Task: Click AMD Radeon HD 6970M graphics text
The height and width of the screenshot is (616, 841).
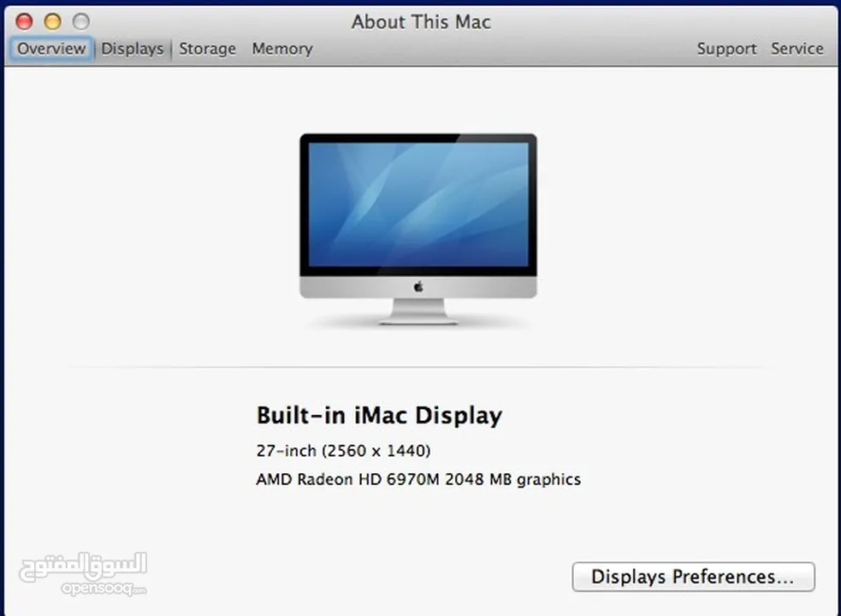Action: tap(418, 479)
